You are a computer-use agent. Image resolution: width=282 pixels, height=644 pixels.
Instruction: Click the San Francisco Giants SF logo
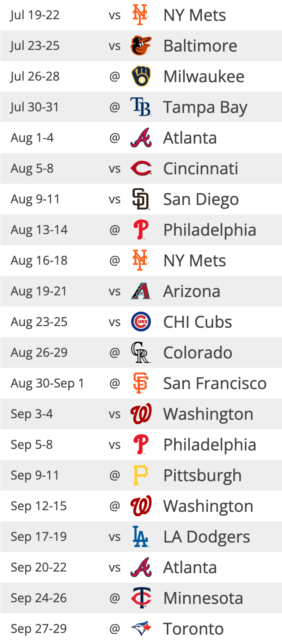pyautogui.click(x=141, y=383)
